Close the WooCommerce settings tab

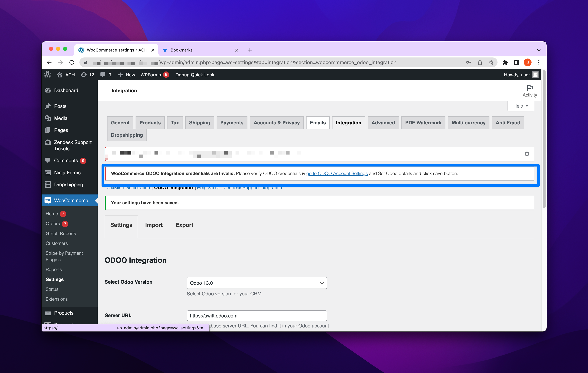153,50
